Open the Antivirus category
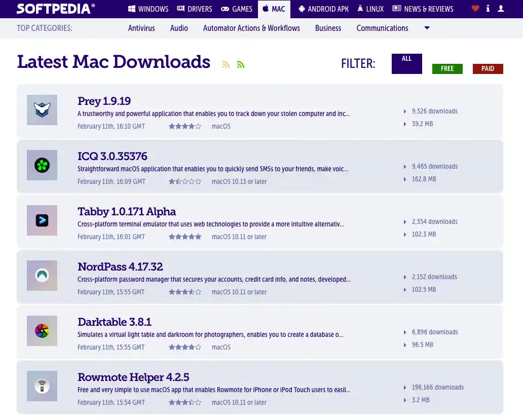Screen dimensions: 523x420 coord(141,28)
